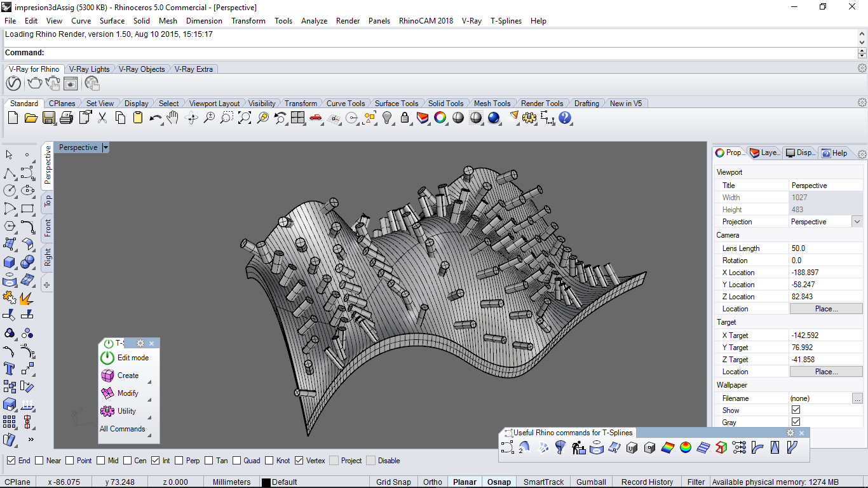Click the Rotate view icon
The height and width of the screenshot is (488, 868).
click(x=191, y=118)
